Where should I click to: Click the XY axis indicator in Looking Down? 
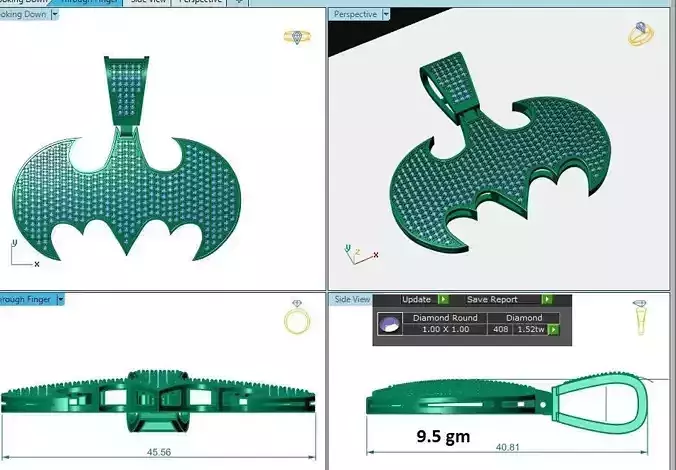coord(25,254)
